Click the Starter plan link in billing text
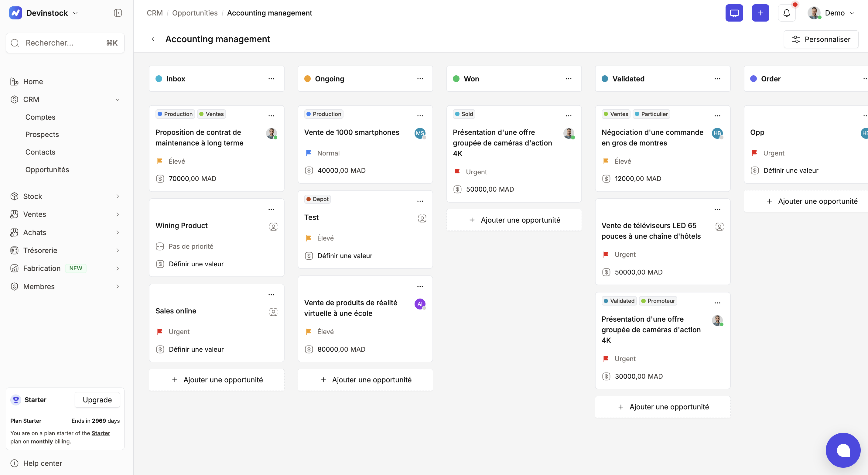This screenshot has height=475, width=868. (x=101, y=433)
